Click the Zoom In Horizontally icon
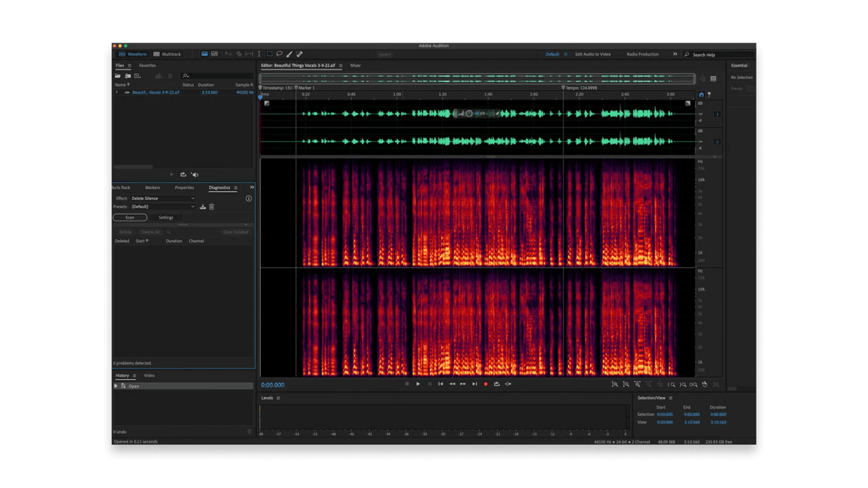Screen dimensions: 868x488 [615, 384]
